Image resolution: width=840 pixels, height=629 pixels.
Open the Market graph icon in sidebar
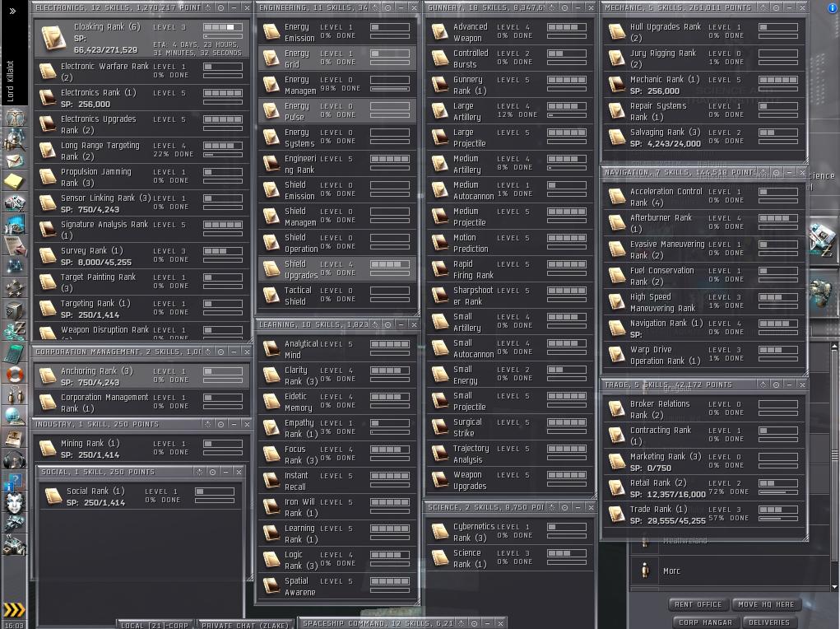coord(15,224)
